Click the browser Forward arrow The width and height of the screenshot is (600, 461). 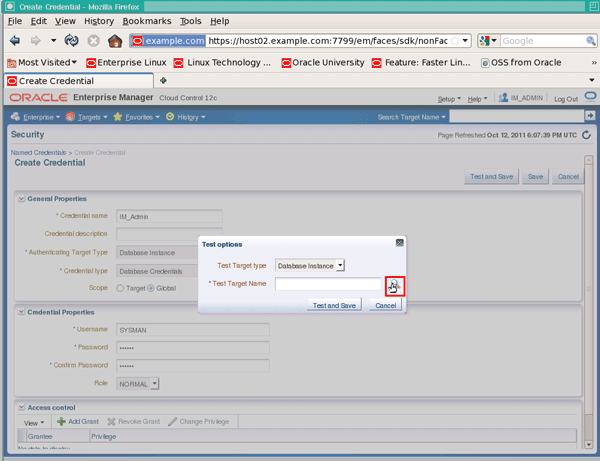coord(36,40)
